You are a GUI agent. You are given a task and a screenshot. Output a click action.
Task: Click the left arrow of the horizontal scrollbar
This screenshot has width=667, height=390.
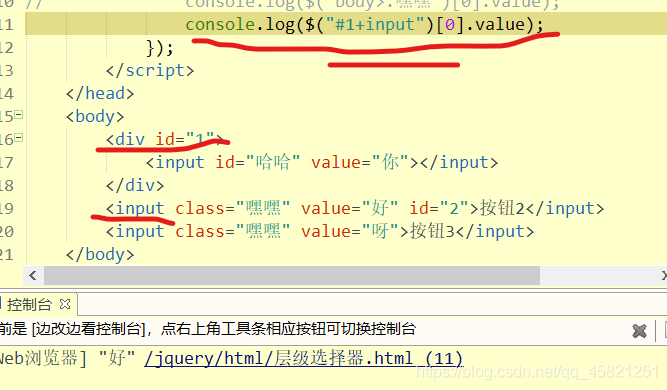click(x=33, y=276)
